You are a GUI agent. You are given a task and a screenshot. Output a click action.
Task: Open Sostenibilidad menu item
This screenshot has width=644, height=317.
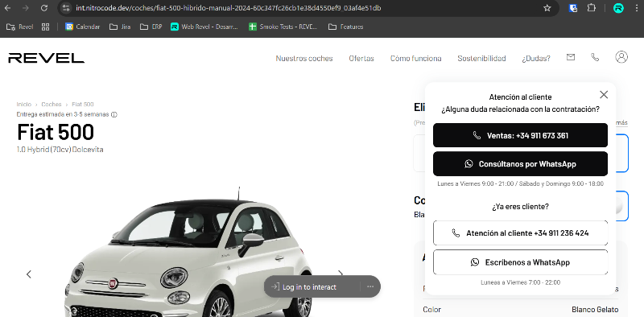pos(481,58)
